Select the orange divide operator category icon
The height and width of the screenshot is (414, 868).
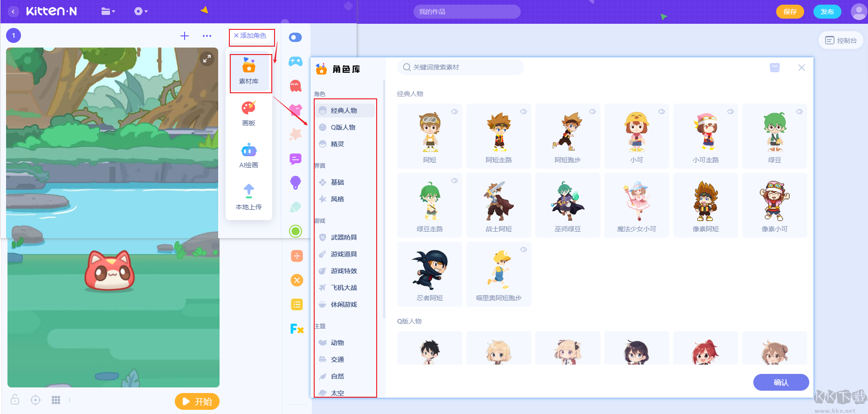297,256
